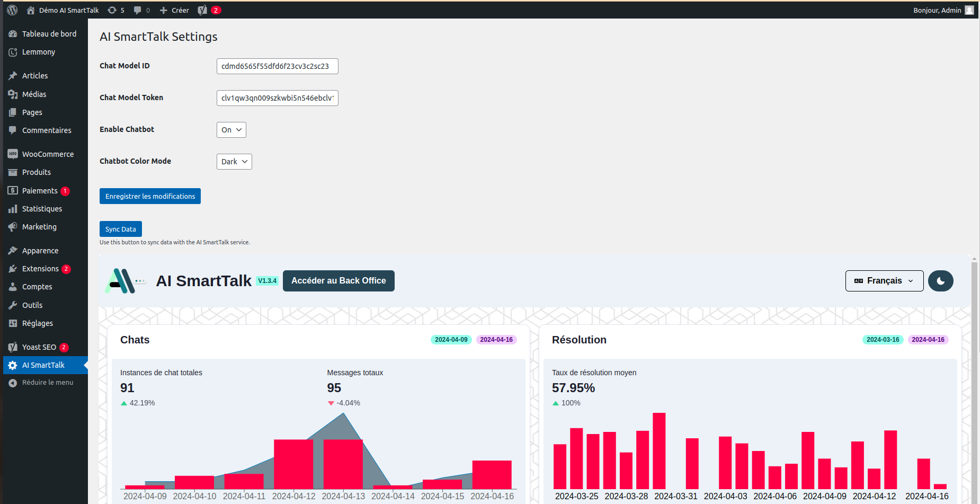Open the Yoast SEO menu item

pos(46,347)
